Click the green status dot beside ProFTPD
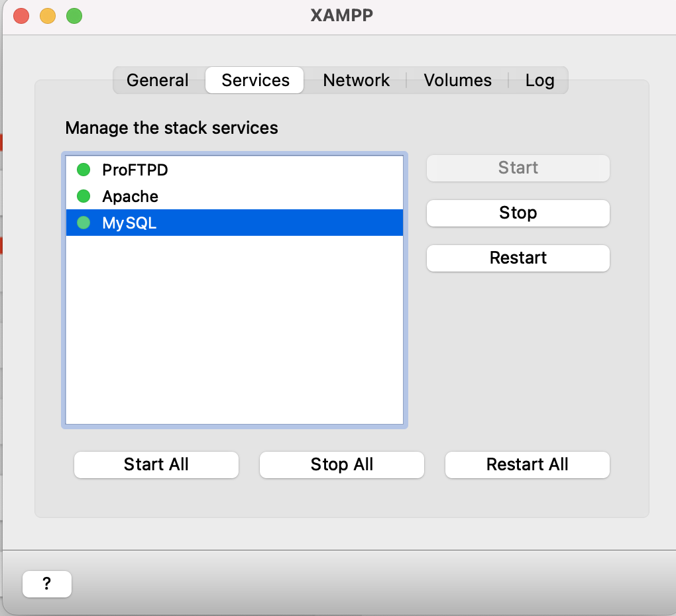Screen dimensions: 676x616 point(84,170)
